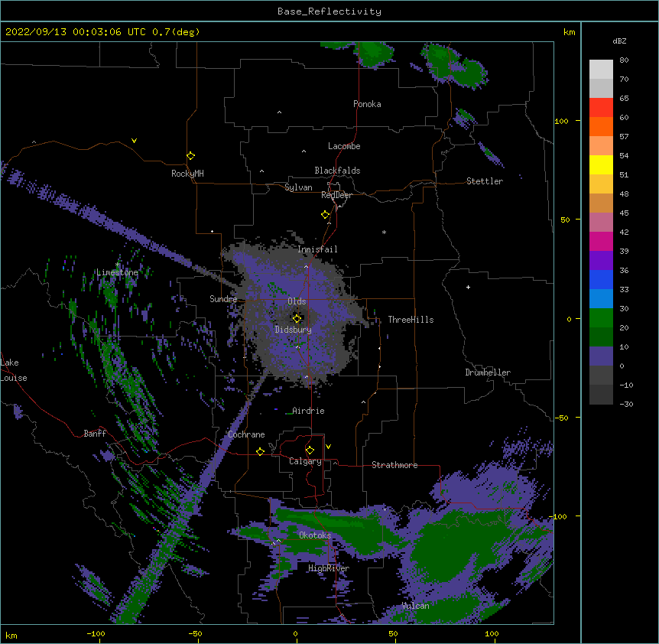
Task: Click the yellow V marker east of Calgary
Action: pos(328,447)
